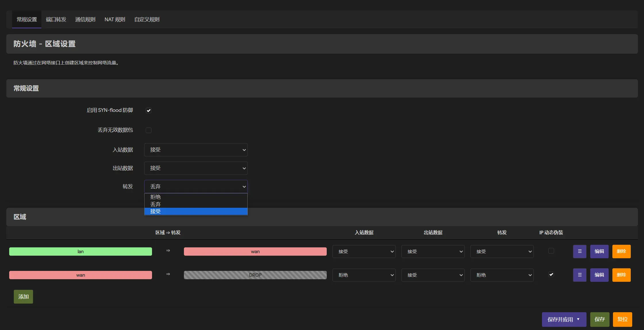Enable IP masquerading for lan zone

click(551, 251)
